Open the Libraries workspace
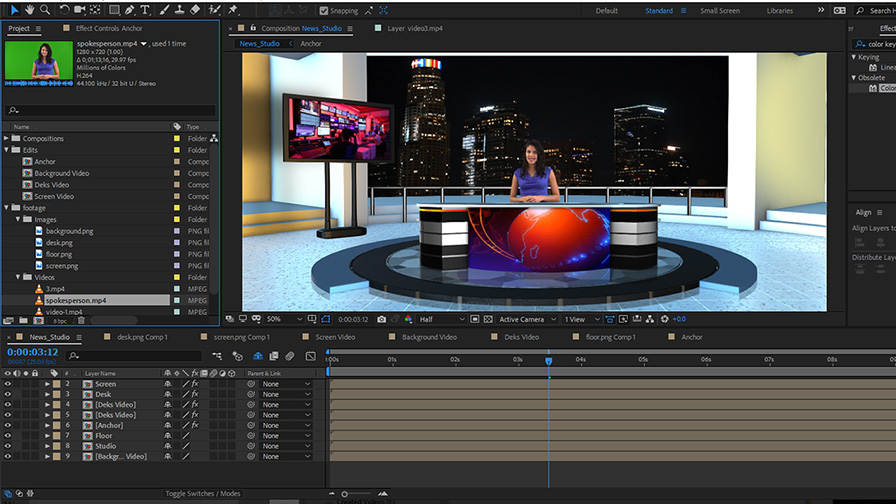This screenshot has height=504, width=896. point(780,11)
